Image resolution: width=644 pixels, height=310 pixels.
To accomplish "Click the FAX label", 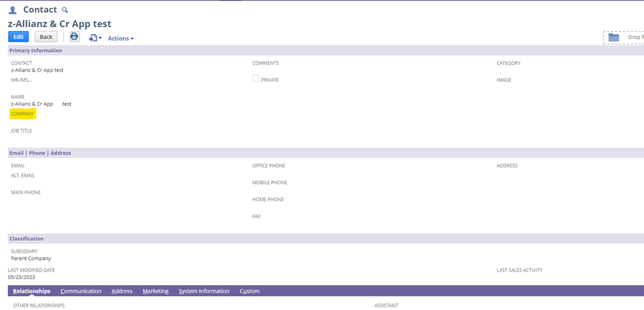I will point(256,216).
